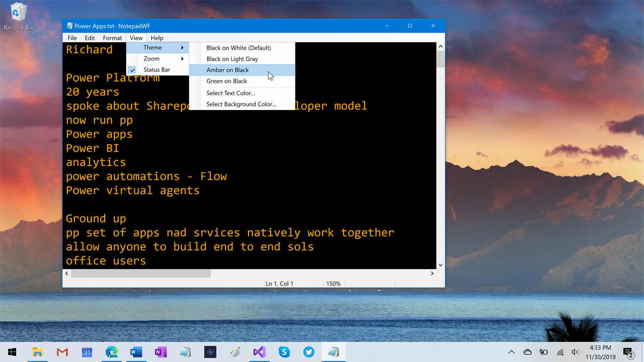This screenshot has width=644, height=362.
Task: Show hidden system tray icons
Action: pyautogui.click(x=511, y=352)
